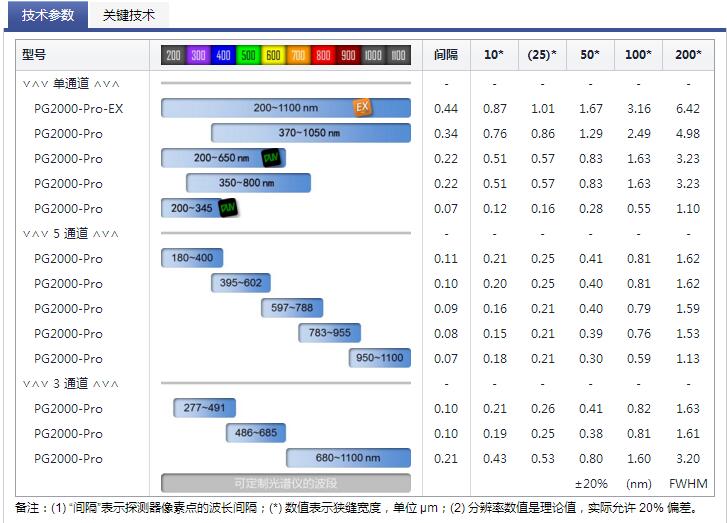Open the 关键技术 tab

(x=128, y=15)
